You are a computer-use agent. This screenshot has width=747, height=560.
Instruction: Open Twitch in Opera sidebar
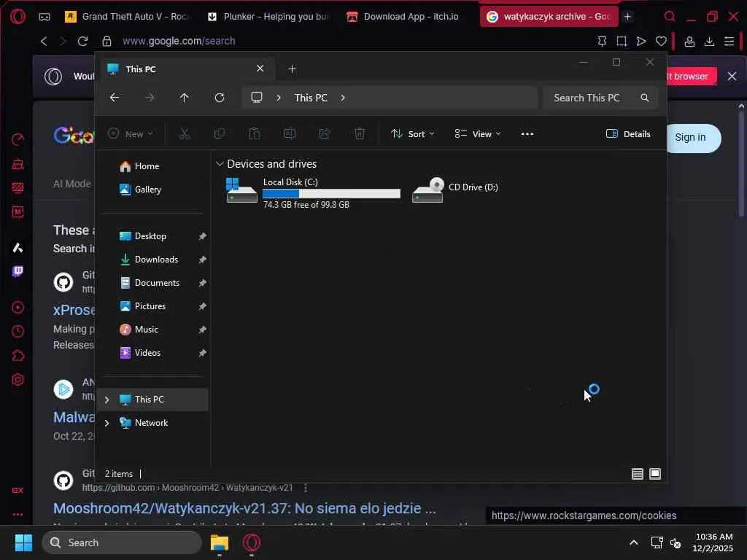[x=18, y=271]
